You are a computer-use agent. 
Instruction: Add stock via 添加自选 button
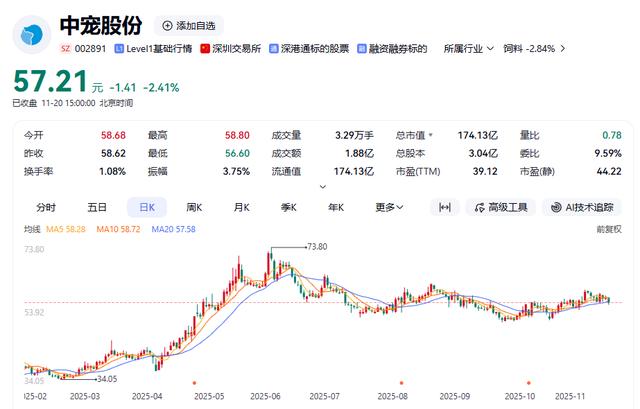click(189, 26)
